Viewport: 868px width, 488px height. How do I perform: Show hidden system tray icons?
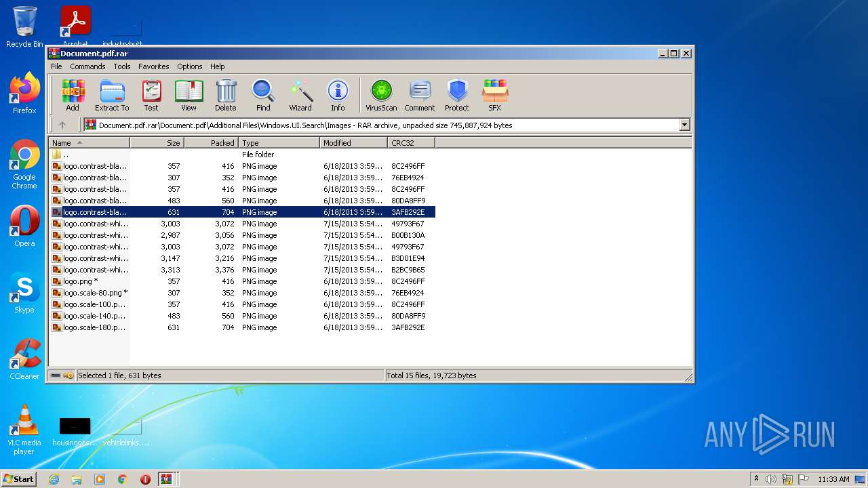(x=756, y=479)
